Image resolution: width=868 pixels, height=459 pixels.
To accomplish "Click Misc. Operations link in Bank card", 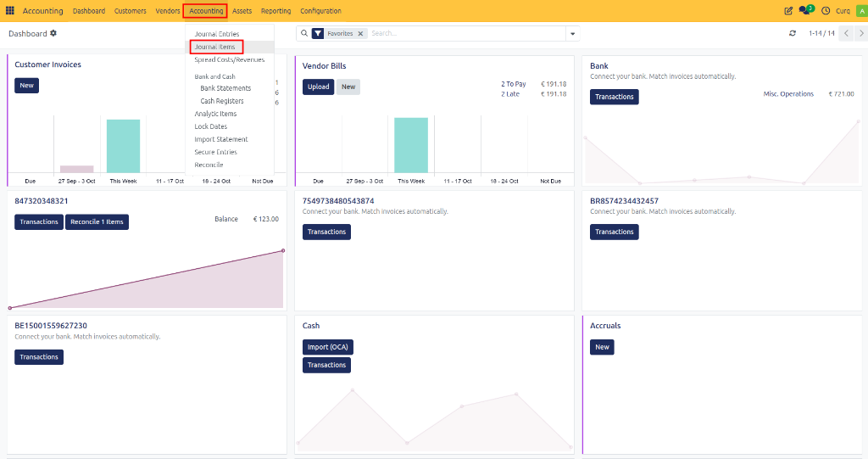I will point(788,93).
